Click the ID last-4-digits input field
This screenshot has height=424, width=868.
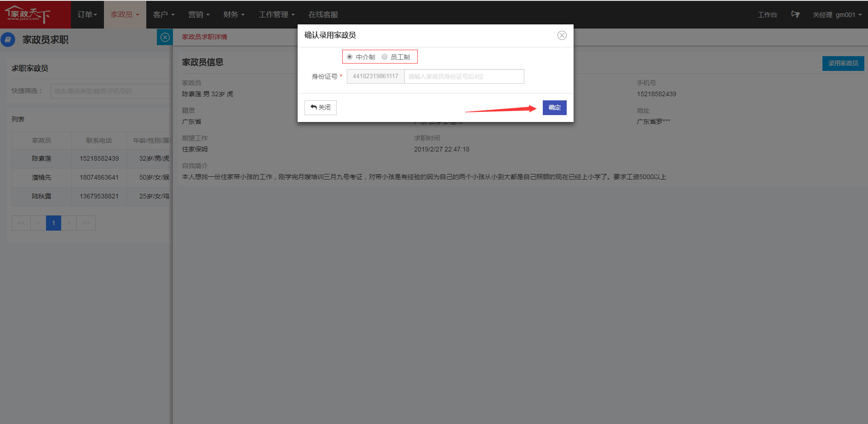464,76
